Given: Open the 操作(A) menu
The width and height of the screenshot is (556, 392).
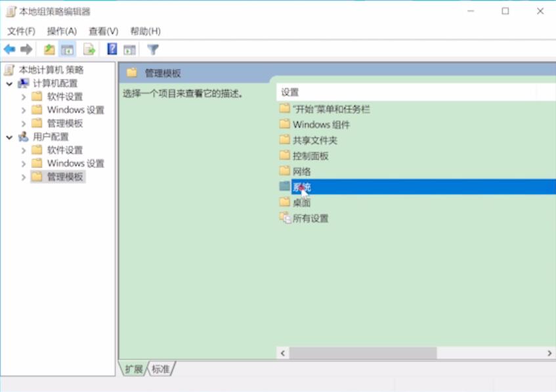Looking at the screenshot, I should pos(62,32).
